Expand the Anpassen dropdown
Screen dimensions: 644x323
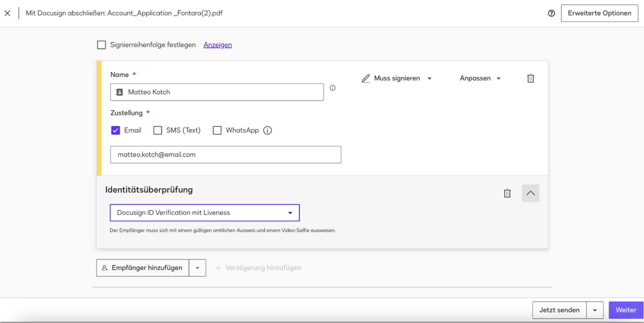(480, 78)
